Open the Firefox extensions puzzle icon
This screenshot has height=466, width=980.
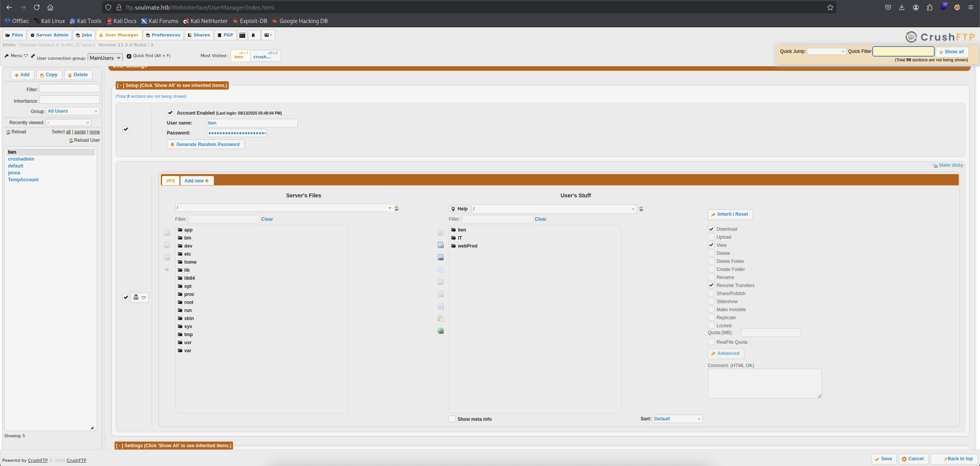tap(929, 7)
